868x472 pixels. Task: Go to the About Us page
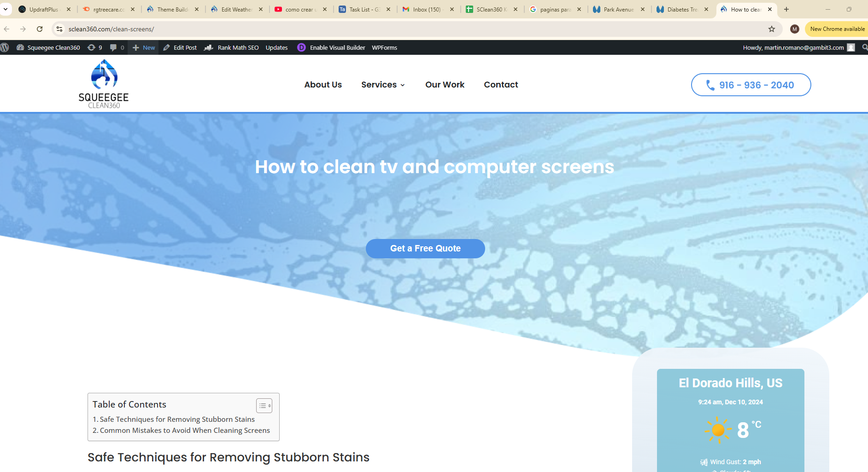[323, 85]
